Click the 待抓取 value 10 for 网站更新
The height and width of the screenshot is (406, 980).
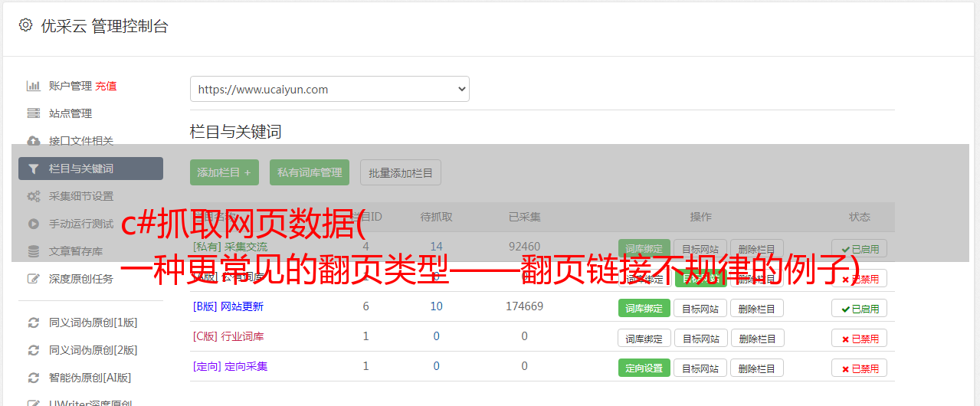(x=437, y=306)
